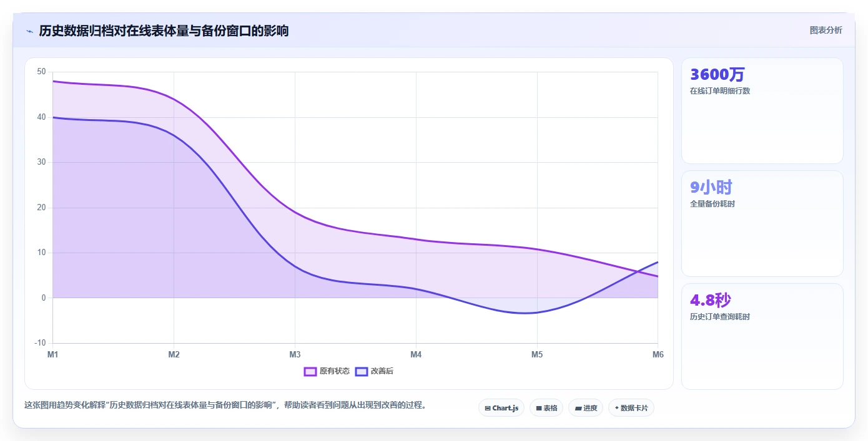Viewport: 868px width, 441px height.
Task: Click the 历史订单查询耗时 caption
Action: click(x=720, y=317)
